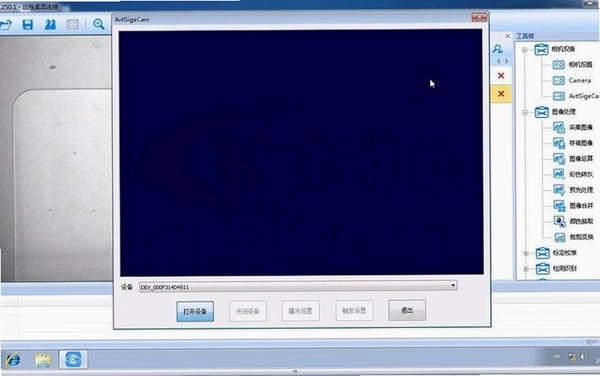
Task: Expand the 标定校准 tree node
Action: click(526, 253)
